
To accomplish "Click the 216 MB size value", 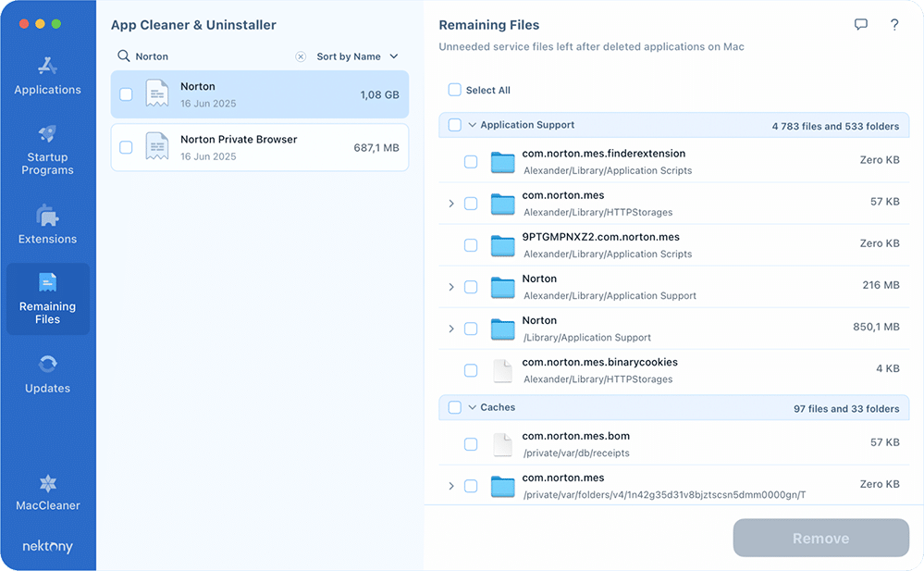I will (x=881, y=285).
